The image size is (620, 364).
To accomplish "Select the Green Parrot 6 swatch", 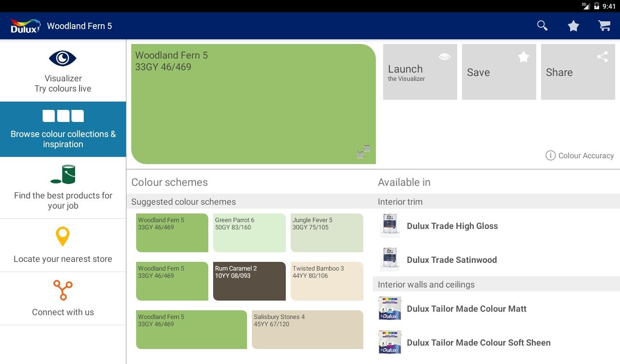I will [x=249, y=233].
